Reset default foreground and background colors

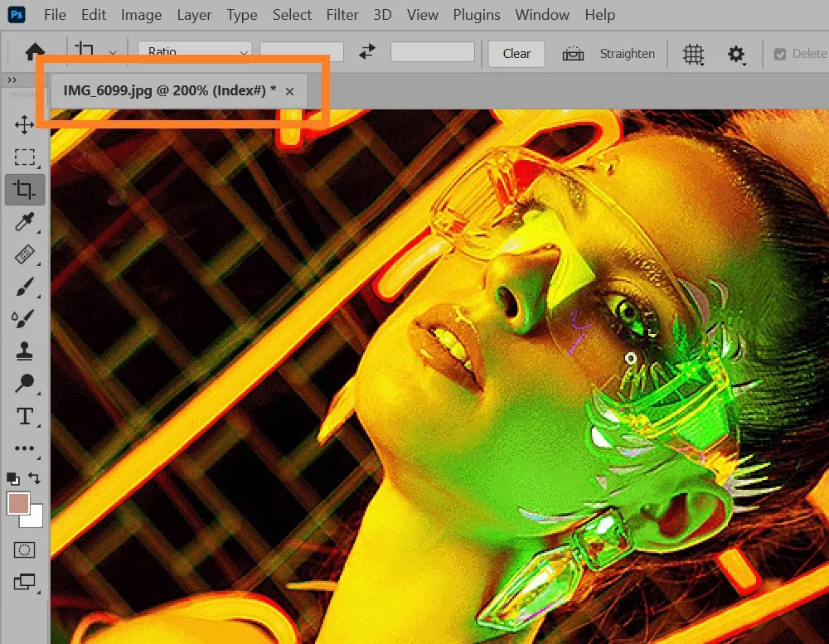[13, 479]
